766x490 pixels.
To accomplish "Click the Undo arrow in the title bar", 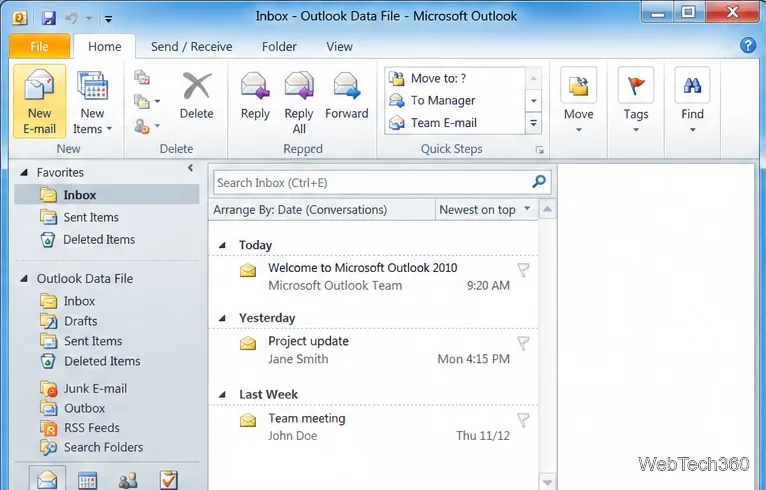I will pos(72,18).
